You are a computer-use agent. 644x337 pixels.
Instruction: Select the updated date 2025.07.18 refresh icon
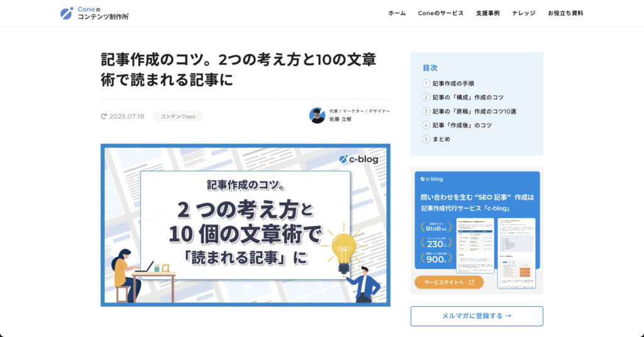click(104, 116)
